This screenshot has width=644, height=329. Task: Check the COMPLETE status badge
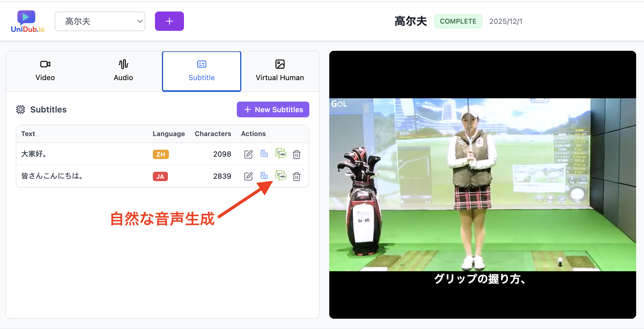[x=458, y=21]
